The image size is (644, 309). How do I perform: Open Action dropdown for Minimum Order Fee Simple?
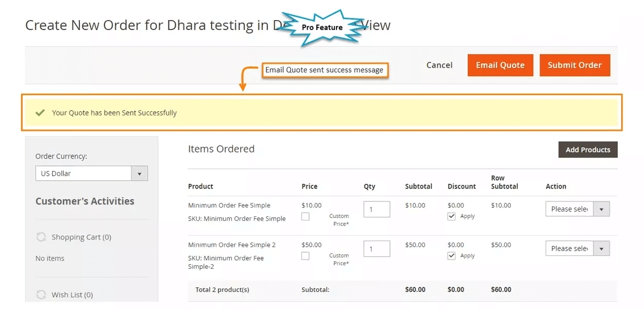[x=577, y=209]
